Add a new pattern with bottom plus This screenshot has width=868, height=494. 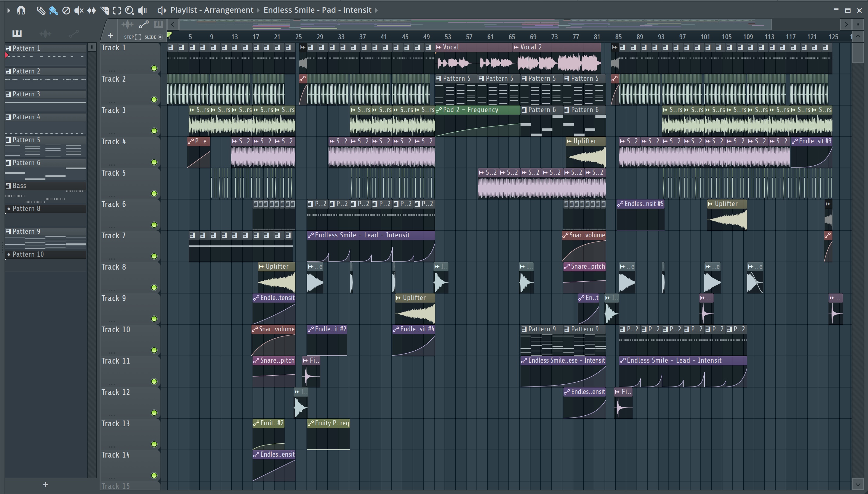click(46, 484)
